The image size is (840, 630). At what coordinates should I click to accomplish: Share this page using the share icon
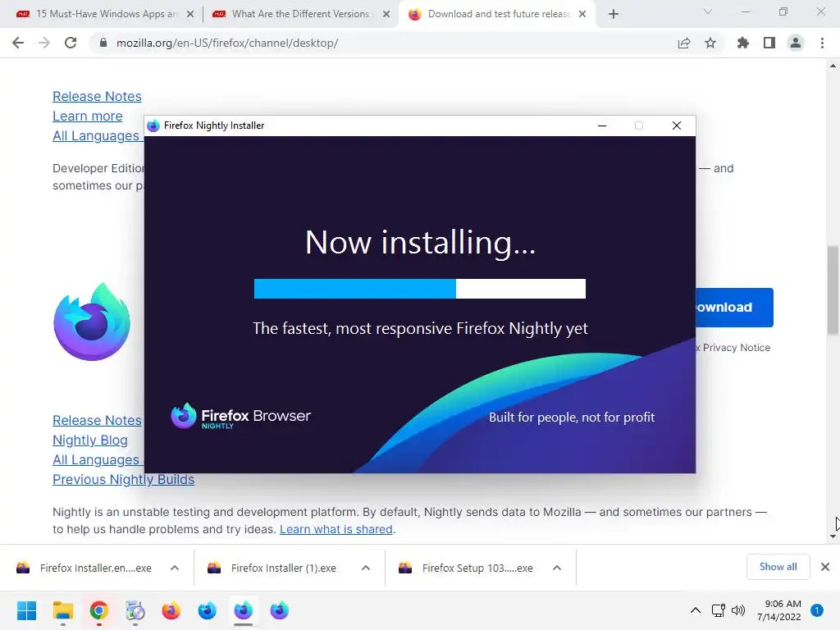[684, 43]
